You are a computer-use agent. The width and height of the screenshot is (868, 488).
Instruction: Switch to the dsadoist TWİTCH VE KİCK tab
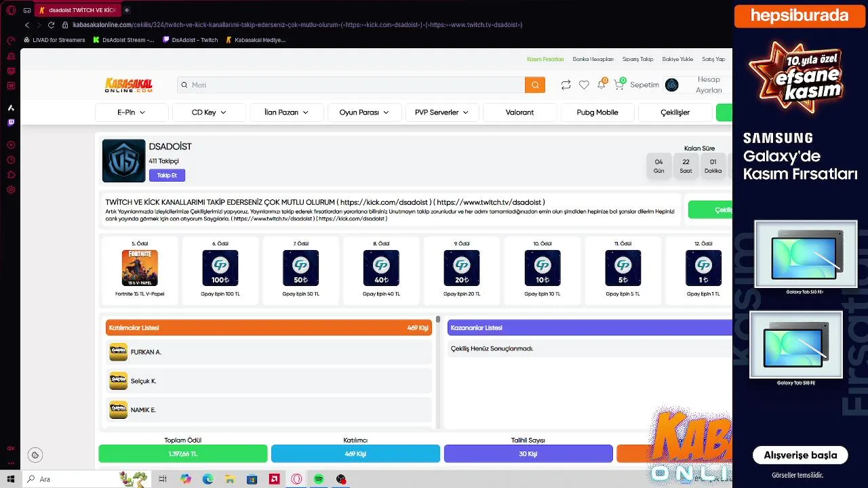[77, 10]
